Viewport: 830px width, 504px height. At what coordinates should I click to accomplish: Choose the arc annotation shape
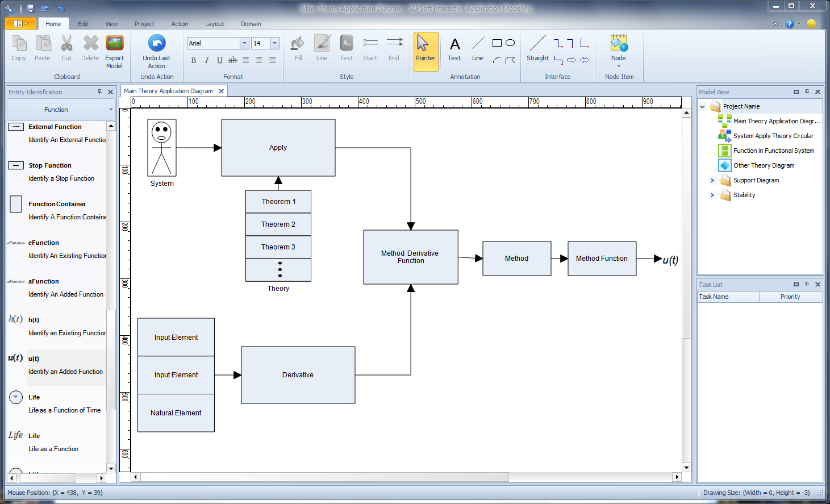point(497,60)
